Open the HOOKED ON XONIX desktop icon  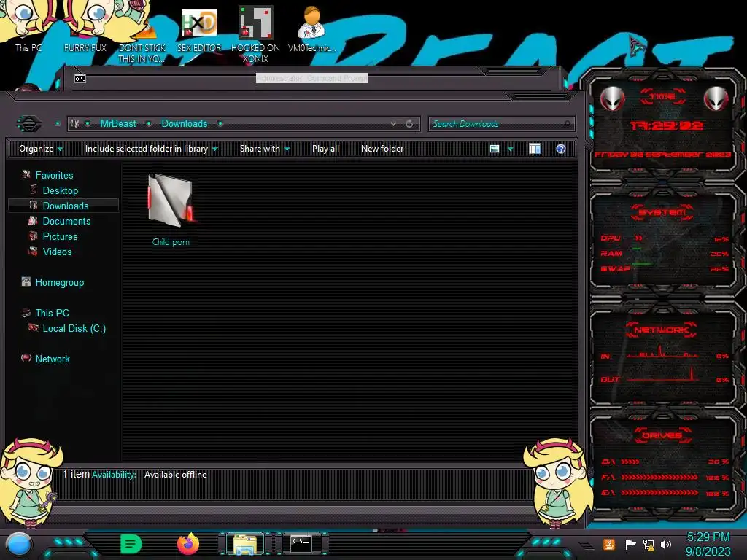tap(255, 34)
